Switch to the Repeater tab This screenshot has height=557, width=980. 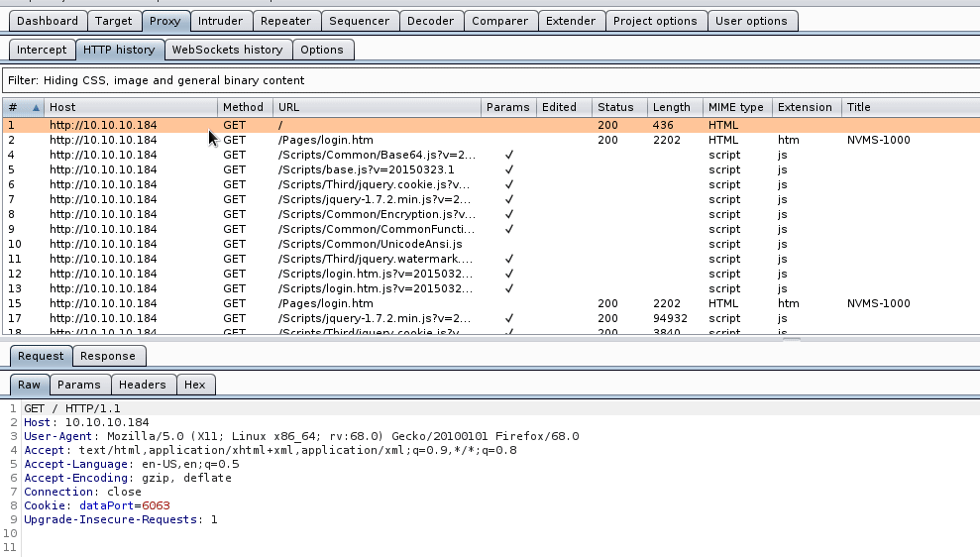(285, 21)
